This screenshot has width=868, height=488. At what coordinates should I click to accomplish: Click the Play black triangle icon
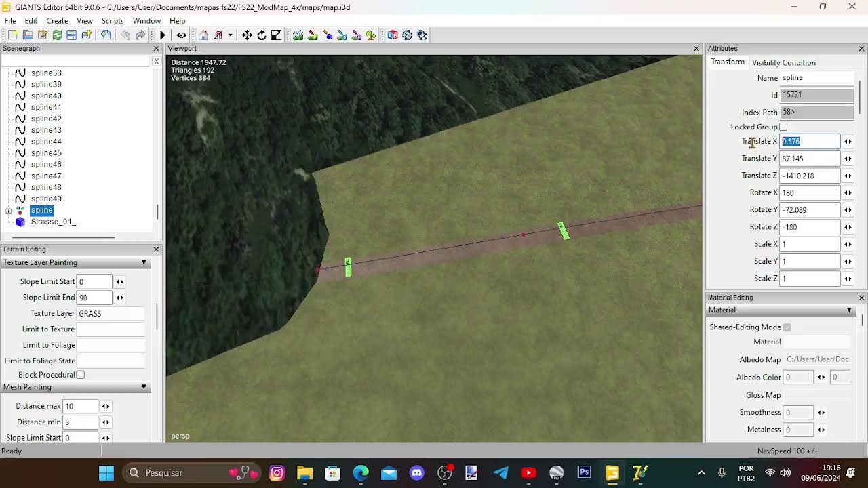tap(163, 35)
